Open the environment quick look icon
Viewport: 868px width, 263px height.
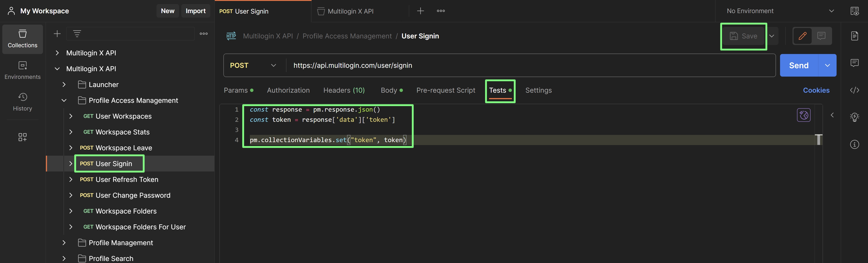(854, 11)
